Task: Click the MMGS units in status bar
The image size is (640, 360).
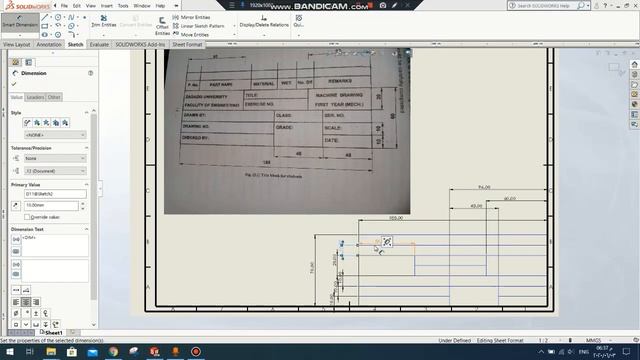Action: click(593, 340)
